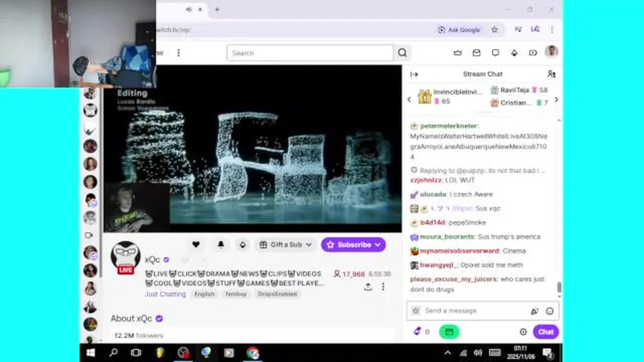
Task: Open Windows taskbar search
Action: [114, 353]
